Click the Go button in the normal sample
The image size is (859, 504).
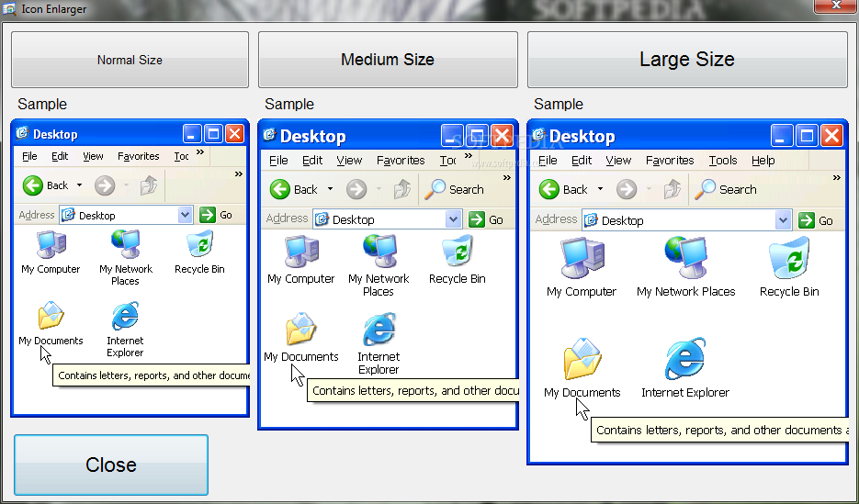click(215, 215)
